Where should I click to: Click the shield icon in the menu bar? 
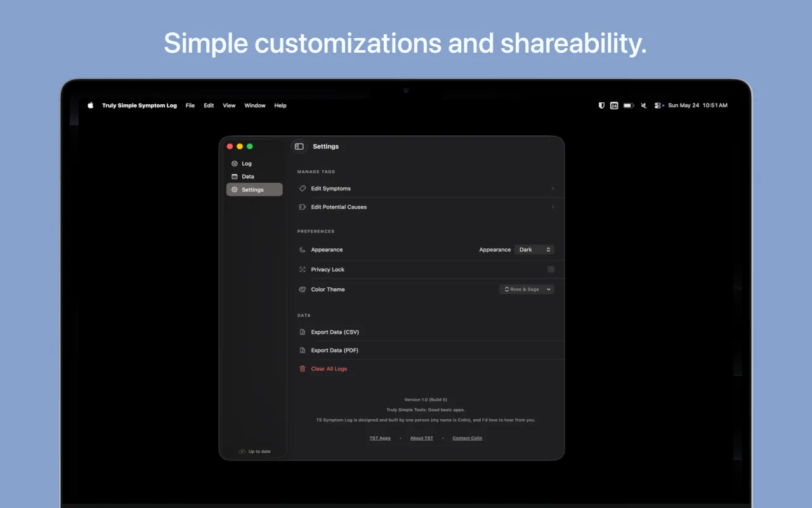(x=601, y=105)
